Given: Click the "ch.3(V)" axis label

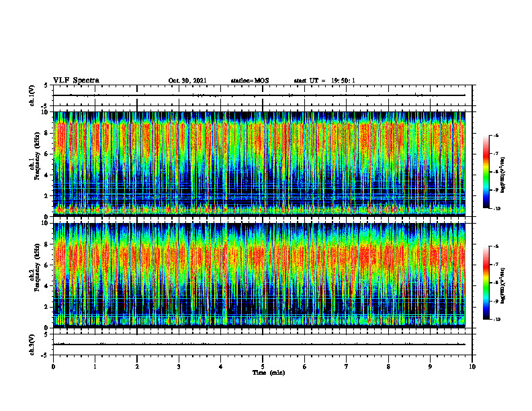Looking at the screenshot, I should 32,345.
